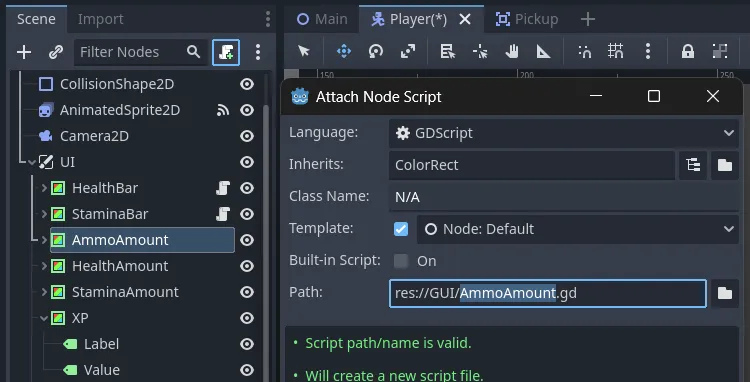This screenshot has height=382, width=750.
Task: Click the Inherits ColorRect field
Action: tap(532, 165)
